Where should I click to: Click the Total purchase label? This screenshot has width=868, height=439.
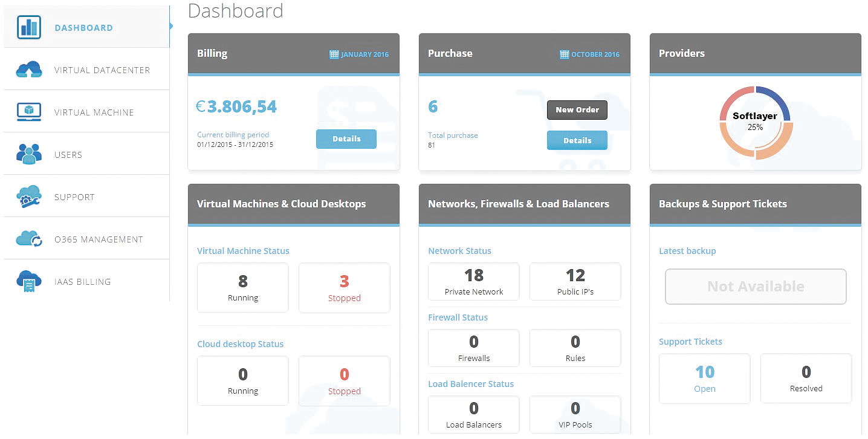(453, 135)
